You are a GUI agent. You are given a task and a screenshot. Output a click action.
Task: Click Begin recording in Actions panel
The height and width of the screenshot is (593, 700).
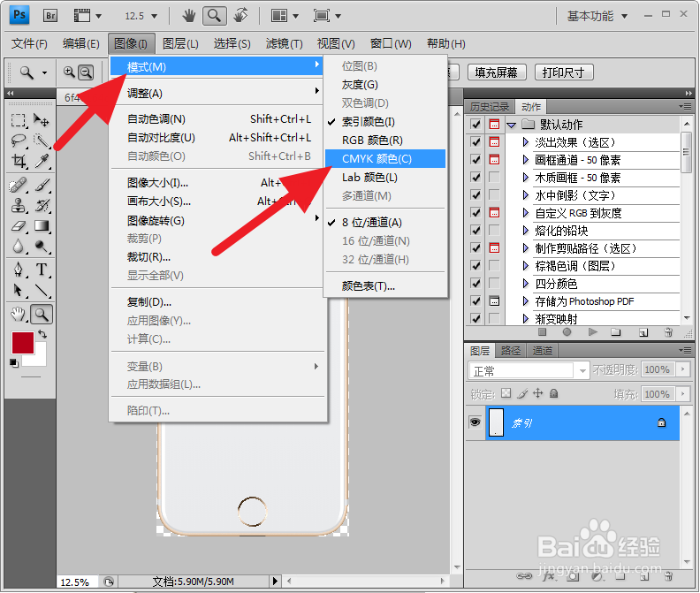click(567, 331)
